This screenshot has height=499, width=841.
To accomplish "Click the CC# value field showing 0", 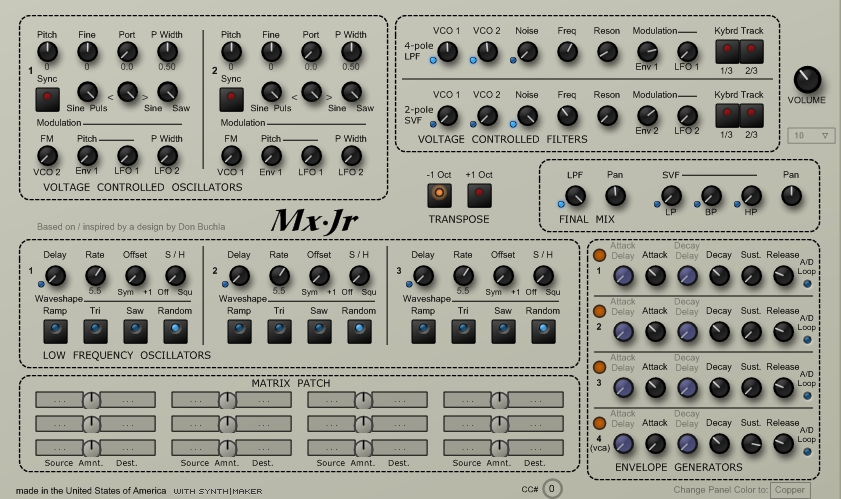I will [x=551, y=488].
